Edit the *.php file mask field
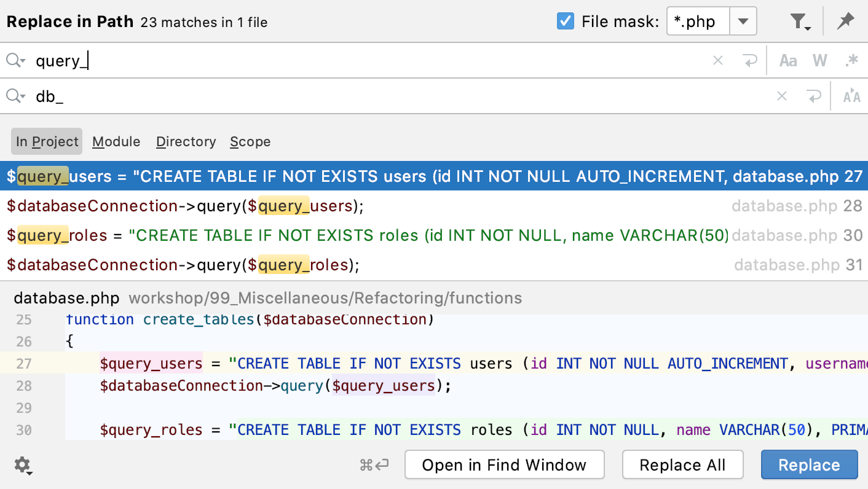Screen dimensions: 868x489 pyautogui.click(x=698, y=22)
